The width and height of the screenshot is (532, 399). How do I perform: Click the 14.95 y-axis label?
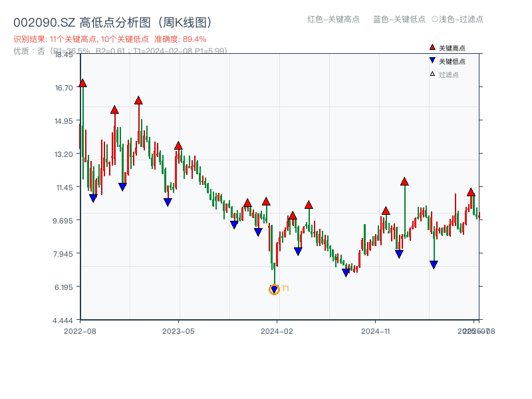point(64,121)
